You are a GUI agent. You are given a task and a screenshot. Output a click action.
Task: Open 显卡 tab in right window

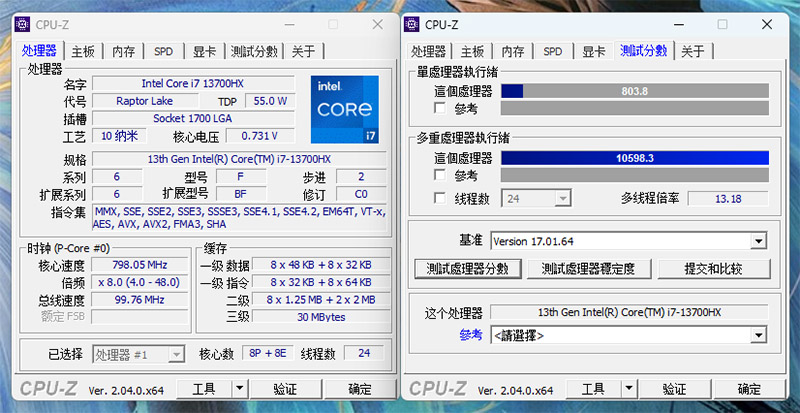(593, 51)
